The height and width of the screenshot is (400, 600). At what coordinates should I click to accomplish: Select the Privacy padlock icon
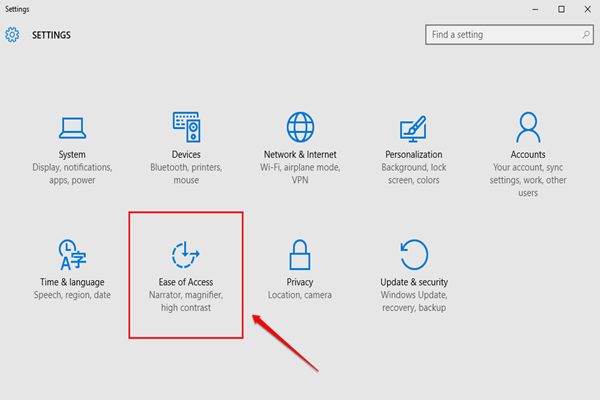300,255
